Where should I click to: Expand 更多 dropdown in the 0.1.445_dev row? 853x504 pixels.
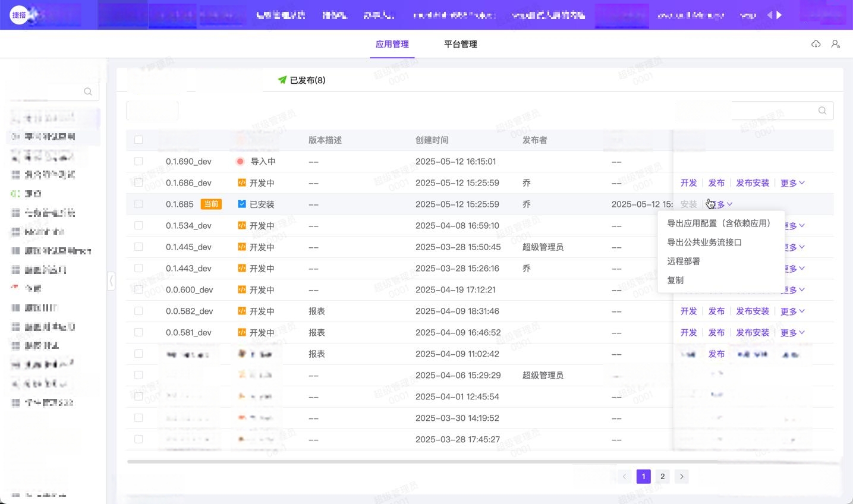tap(795, 247)
